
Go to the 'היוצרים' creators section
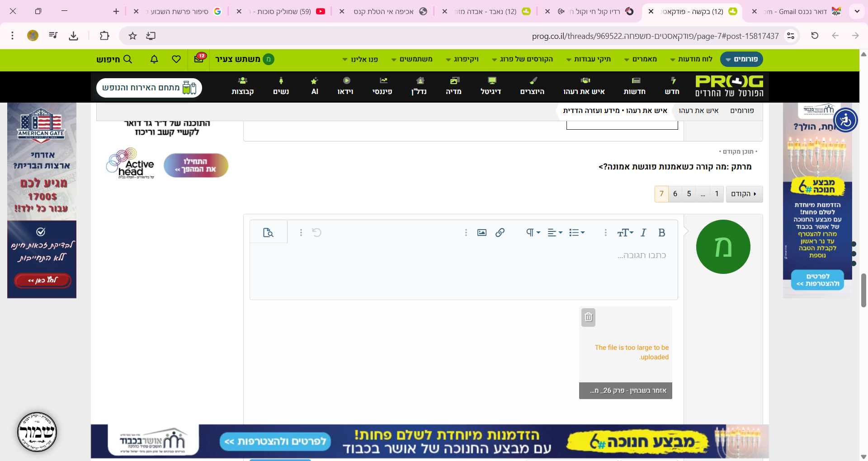[533, 86]
